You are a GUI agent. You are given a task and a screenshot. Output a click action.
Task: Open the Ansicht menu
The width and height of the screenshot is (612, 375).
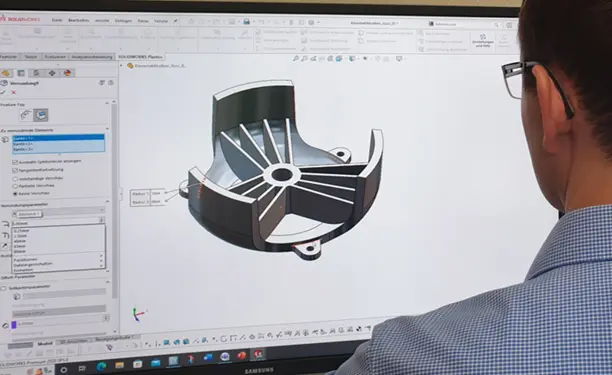pyautogui.click(x=102, y=21)
